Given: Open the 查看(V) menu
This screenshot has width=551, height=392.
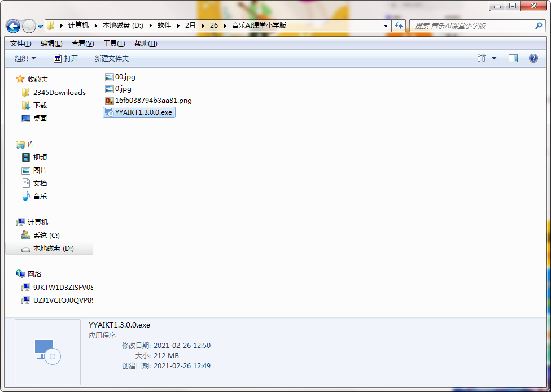Looking at the screenshot, I should click(82, 43).
